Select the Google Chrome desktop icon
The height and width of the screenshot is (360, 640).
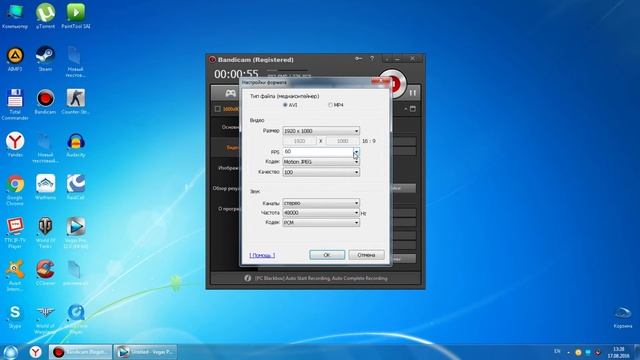[x=15, y=189]
